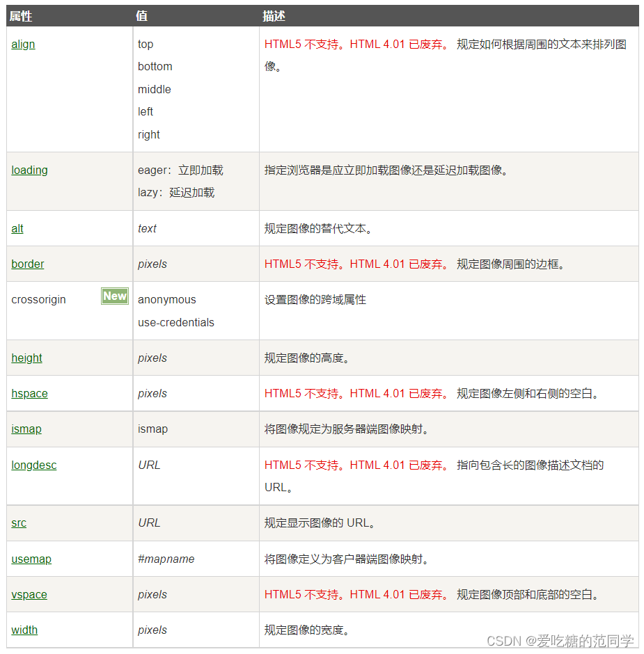Click description '规定显示图像的 URL'

point(319,523)
